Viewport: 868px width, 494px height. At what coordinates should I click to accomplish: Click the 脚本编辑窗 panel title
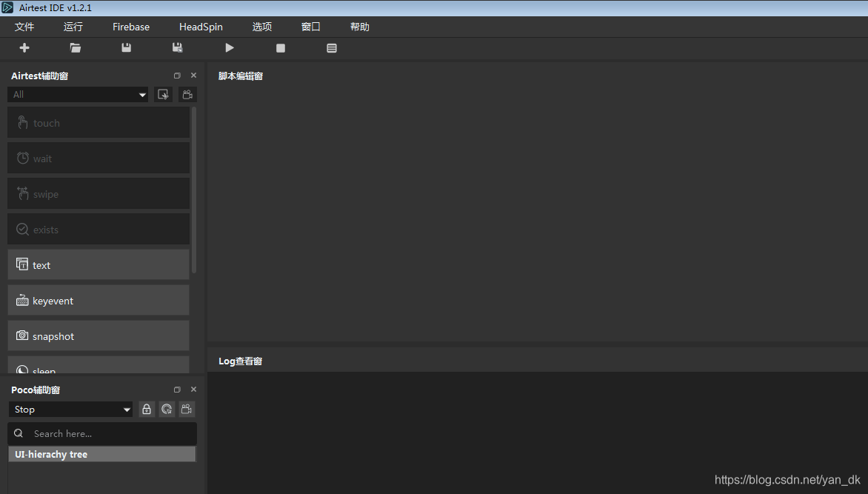pyautogui.click(x=240, y=76)
